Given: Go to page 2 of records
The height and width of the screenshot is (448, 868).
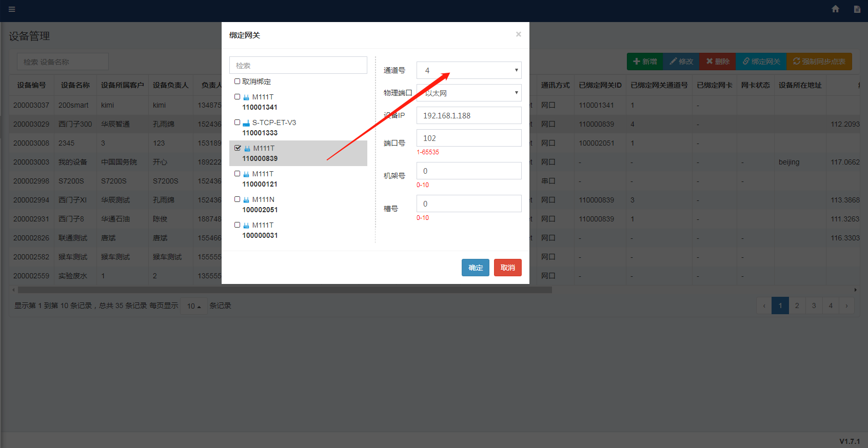Looking at the screenshot, I should pyautogui.click(x=797, y=306).
